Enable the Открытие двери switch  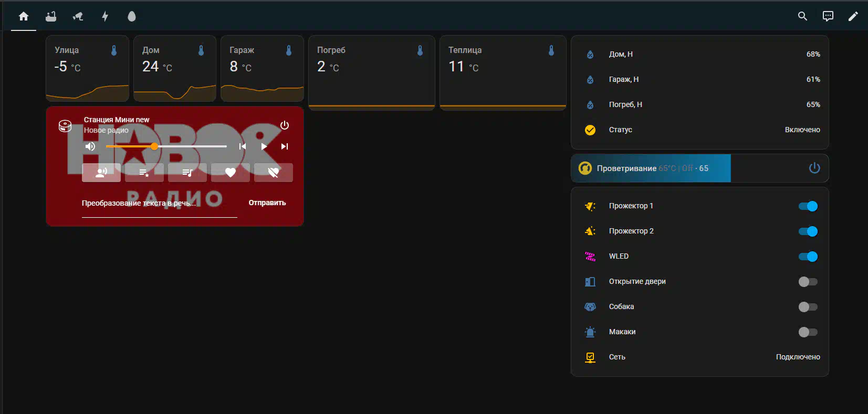(808, 282)
